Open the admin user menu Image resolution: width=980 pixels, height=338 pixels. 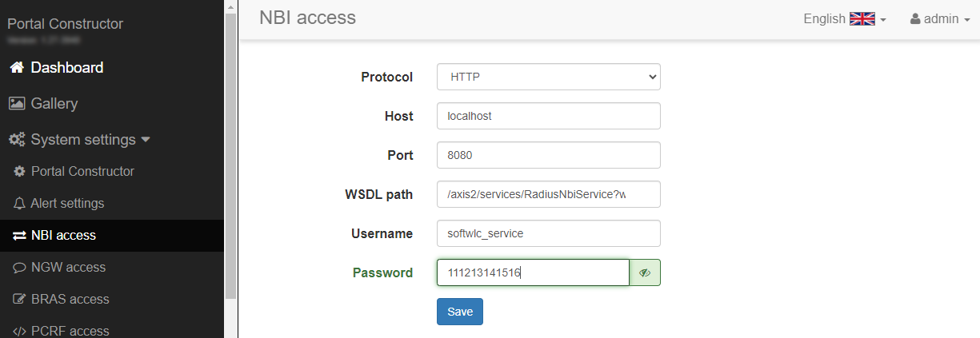coord(940,19)
